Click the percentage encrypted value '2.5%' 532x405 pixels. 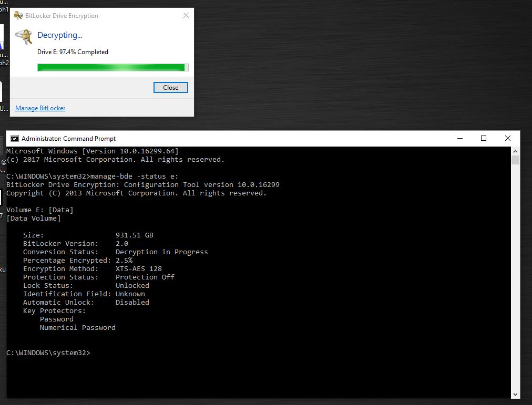[x=124, y=261]
